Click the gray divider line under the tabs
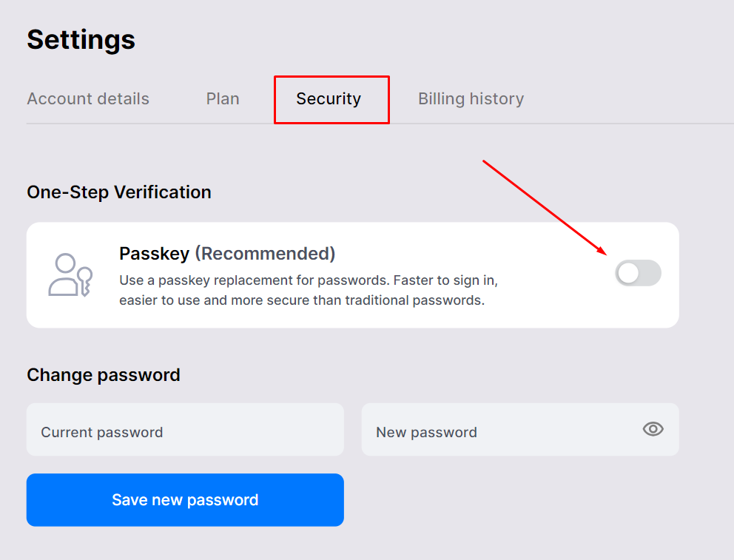Viewport: 734px width, 560px height. (x=380, y=124)
